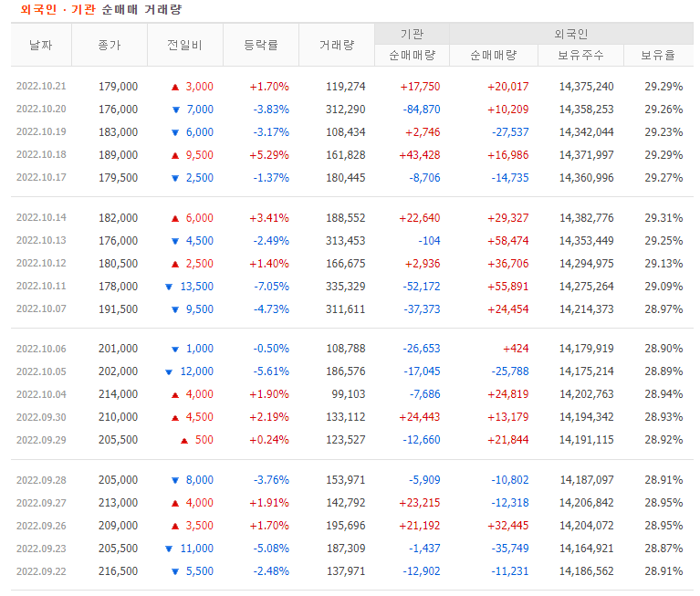
Task: Select the date 2022.09.27
Action: pyautogui.click(x=41, y=503)
